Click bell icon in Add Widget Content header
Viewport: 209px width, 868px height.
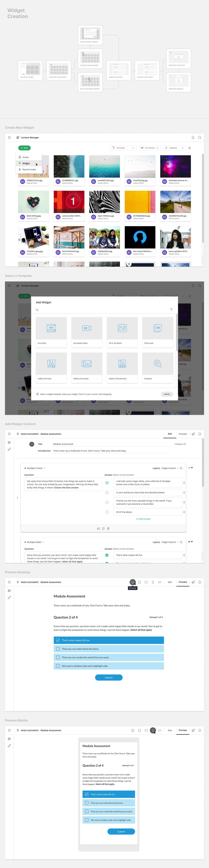(200, 434)
